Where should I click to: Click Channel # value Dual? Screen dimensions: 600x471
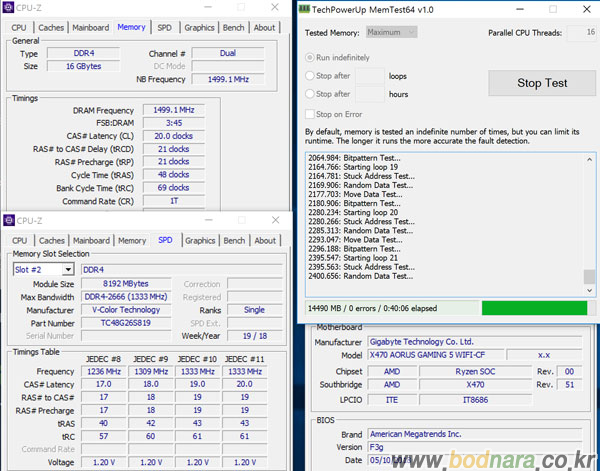[x=228, y=53]
